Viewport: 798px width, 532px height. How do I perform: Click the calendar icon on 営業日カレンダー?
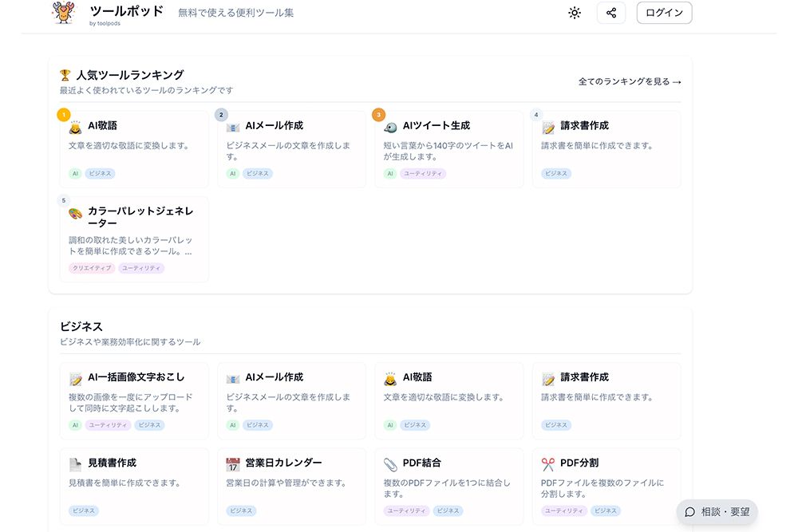(233, 462)
